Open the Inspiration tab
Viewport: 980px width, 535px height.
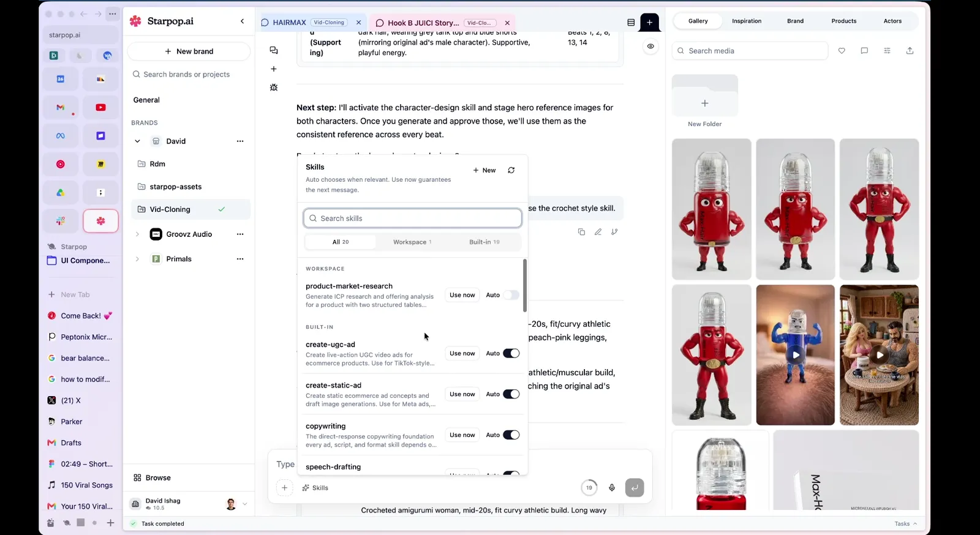(x=747, y=21)
